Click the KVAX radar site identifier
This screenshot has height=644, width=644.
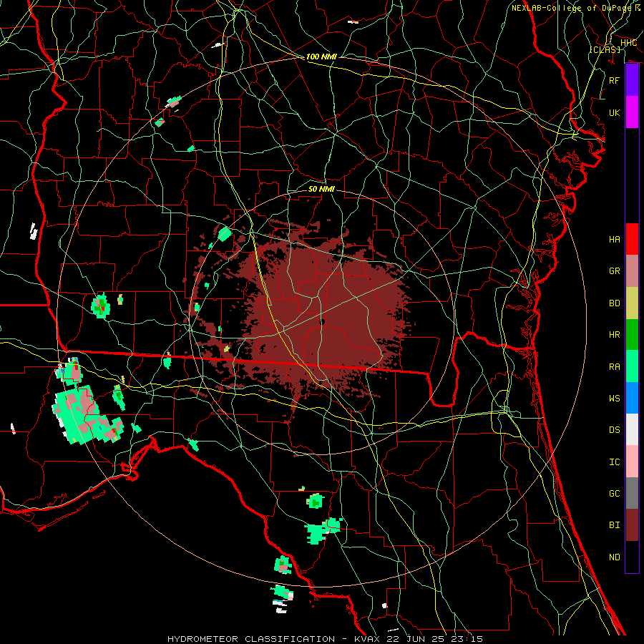367,639
